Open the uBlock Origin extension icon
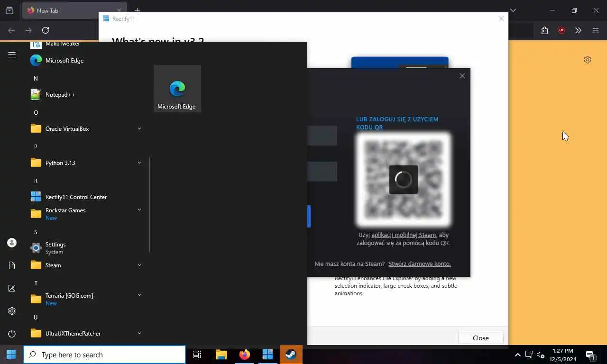607x364 pixels. coord(561,30)
